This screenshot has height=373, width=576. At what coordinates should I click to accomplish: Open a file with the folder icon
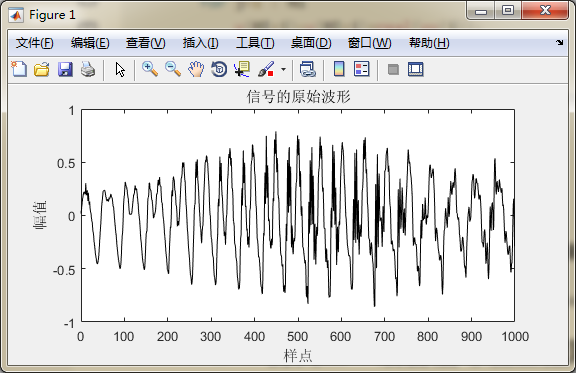click(42, 69)
